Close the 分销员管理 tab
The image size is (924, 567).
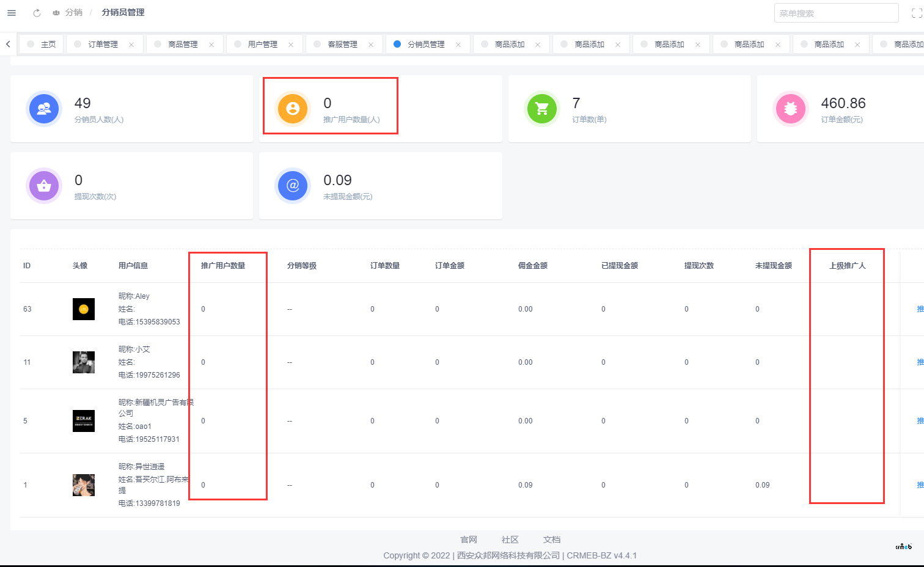(458, 45)
